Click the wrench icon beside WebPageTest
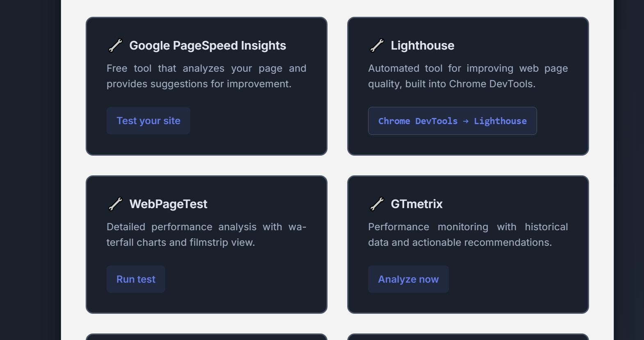The width and height of the screenshot is (644, 340). click(115, 204)
